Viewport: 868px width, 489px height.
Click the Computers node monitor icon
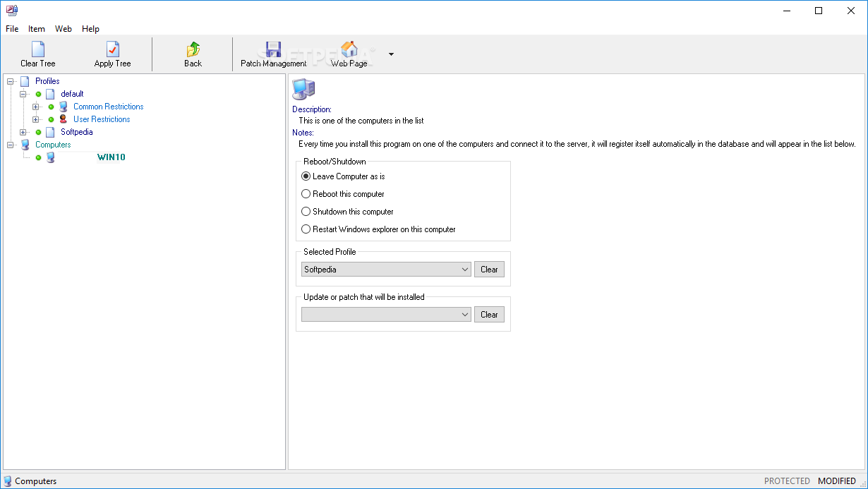tap(25, 145)
